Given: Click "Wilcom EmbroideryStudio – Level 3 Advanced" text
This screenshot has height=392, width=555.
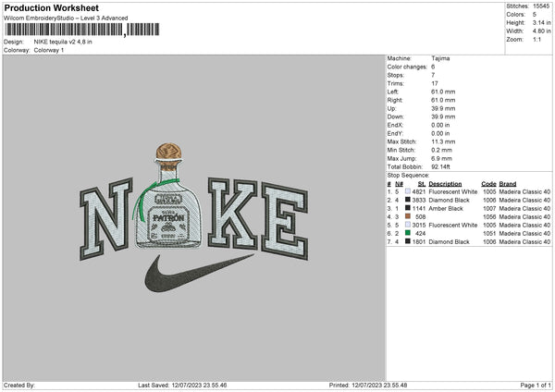Looking at the screenshot, I should (66, 18).
